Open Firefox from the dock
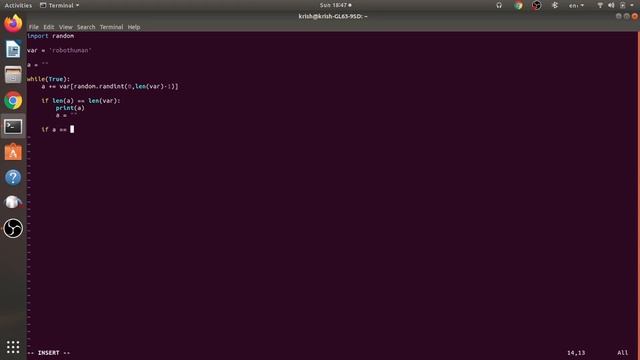 point(13,23)
